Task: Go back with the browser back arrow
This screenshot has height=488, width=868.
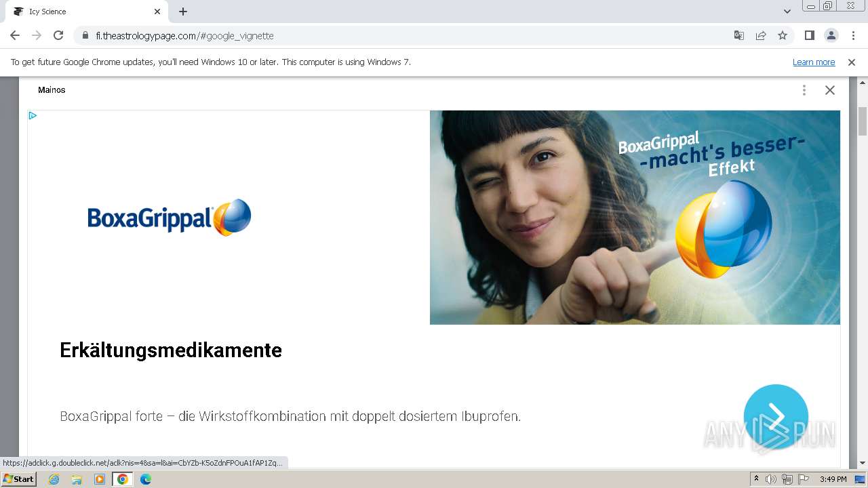Action: click(x=15, y=35)
